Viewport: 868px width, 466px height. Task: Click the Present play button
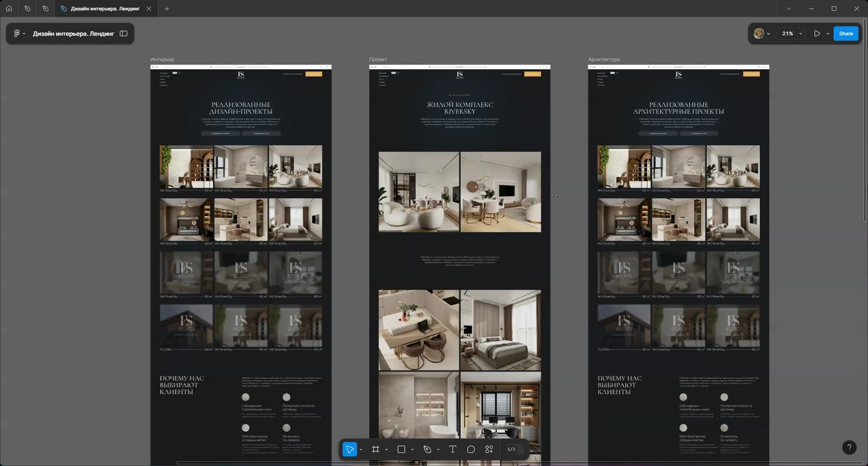pos(817,34)
